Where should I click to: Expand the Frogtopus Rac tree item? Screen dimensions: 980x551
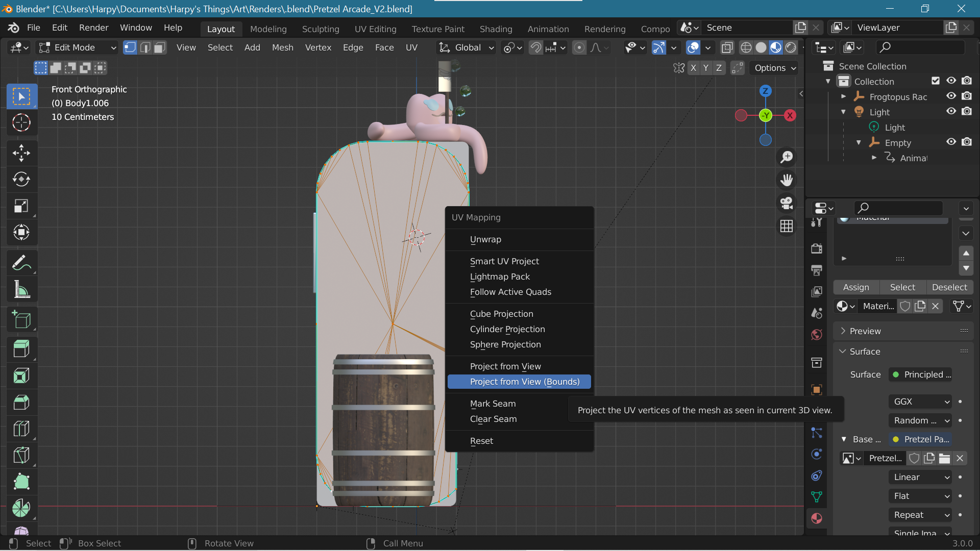(844, 96)
